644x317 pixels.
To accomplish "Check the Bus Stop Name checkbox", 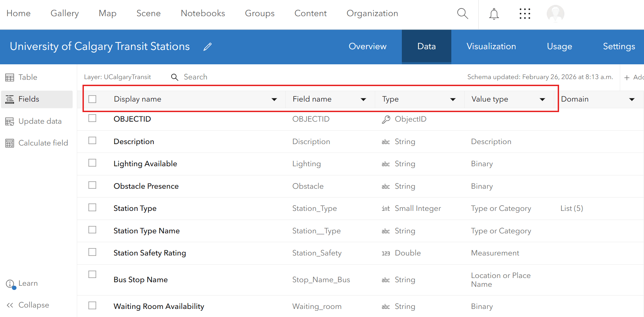I will (92, 274).
